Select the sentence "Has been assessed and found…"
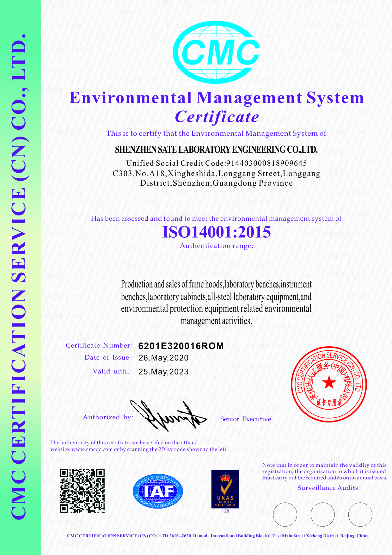 [216, 219]
